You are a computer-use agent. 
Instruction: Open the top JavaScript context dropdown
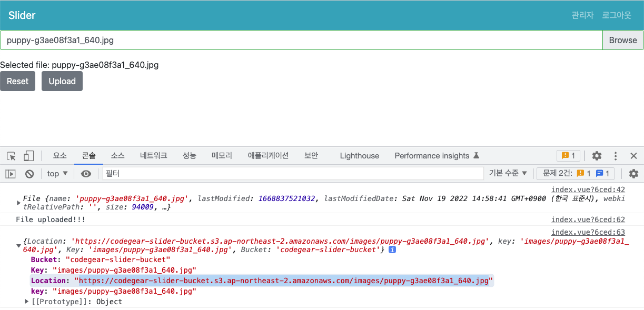57,174
